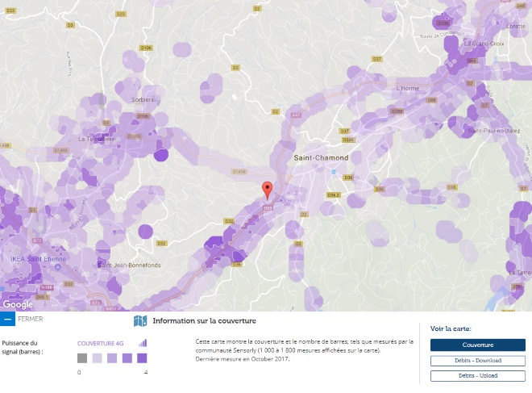Switch map to Débits - Upload
The width and height of the screenshot is (532, 393).
click(477, 376)
